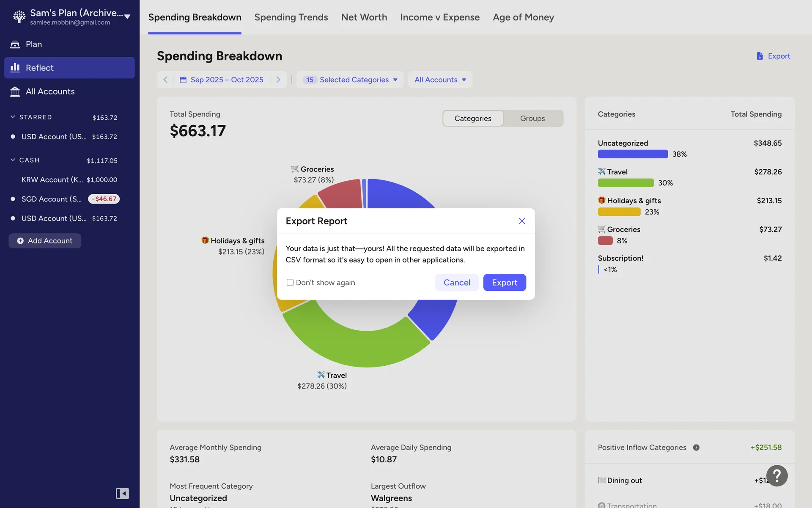Go to next date range arrow
This screenshot has width=812, height=508.
(278, 80)
